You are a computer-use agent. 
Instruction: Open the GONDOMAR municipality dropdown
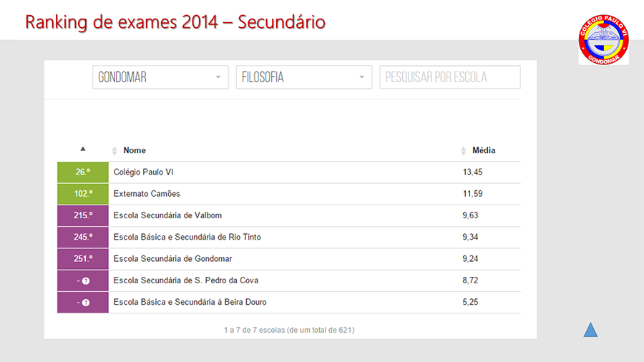(160, 77)
